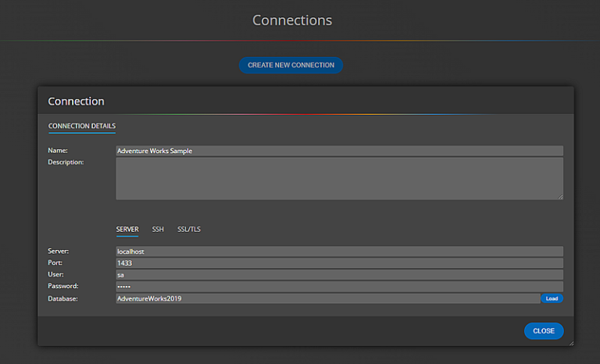Close the Connection dialog with the Close button
This screenshot has width=600, height=364.
(x=543, y=331)
